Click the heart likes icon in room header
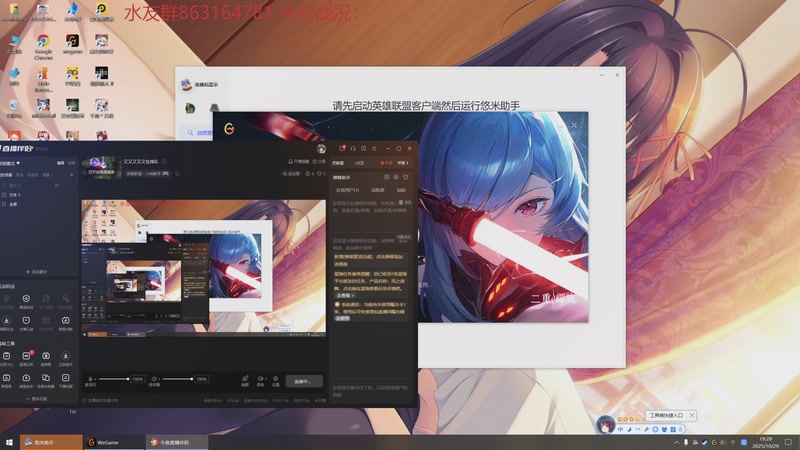This screenshot has width=800, height=450. point(320,174)
